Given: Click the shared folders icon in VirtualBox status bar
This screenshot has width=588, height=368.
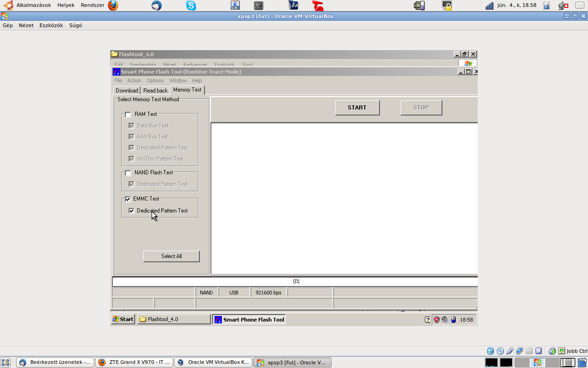Looking at the screenshot, I should 529,351.
